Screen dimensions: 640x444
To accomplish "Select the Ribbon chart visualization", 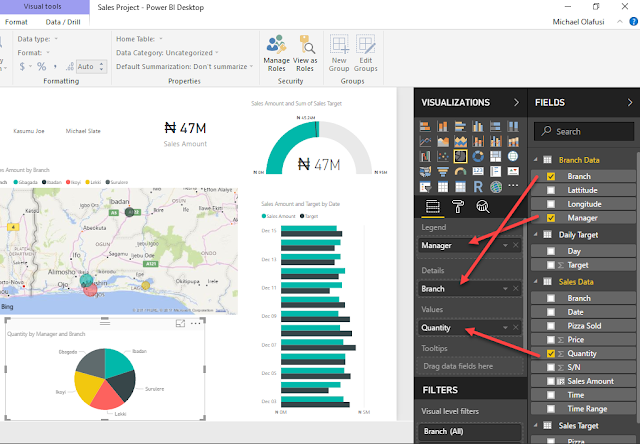I will 513,142.
